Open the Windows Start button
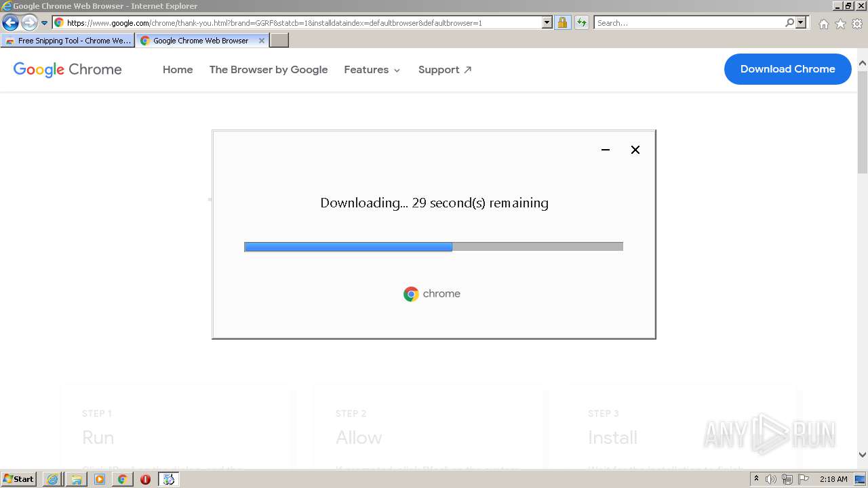Image resolution: width=868 pixels, height=488 pixels. 19,479
